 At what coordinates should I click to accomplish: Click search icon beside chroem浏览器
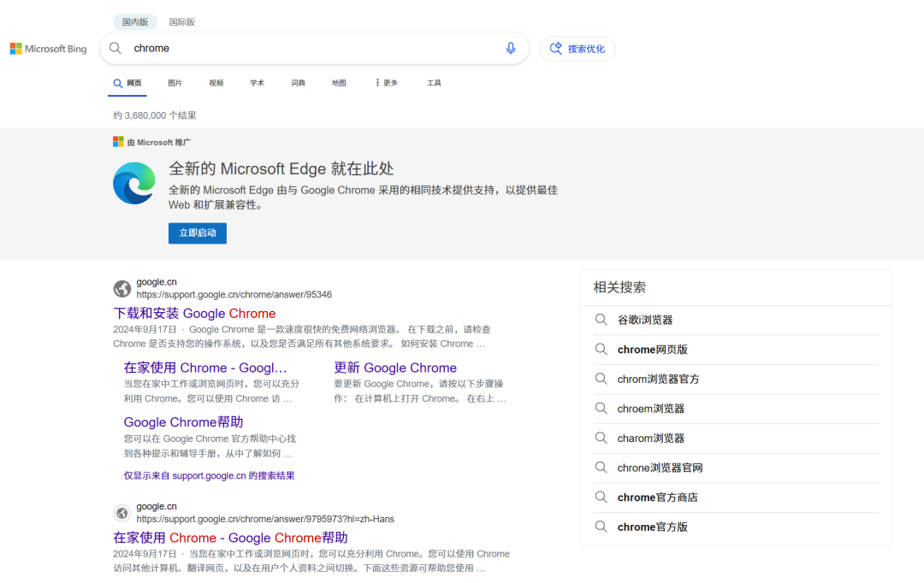tap(601, 408)
